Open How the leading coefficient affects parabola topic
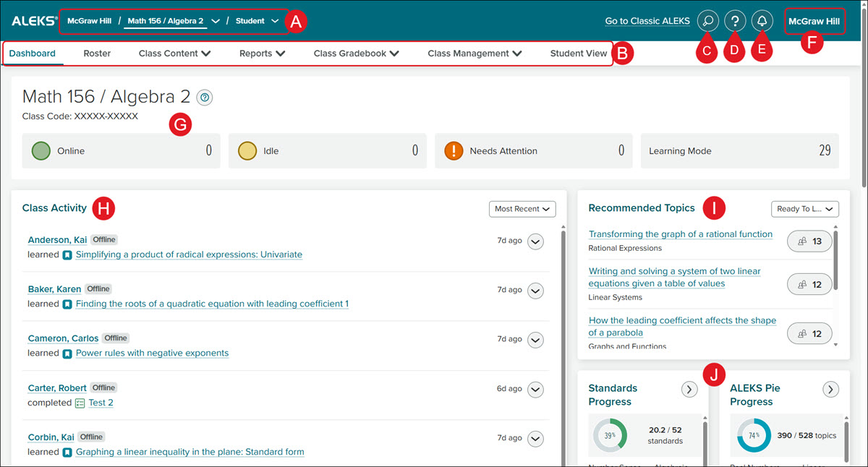Viewport: 868px width, 467px height. coord(682,327)
